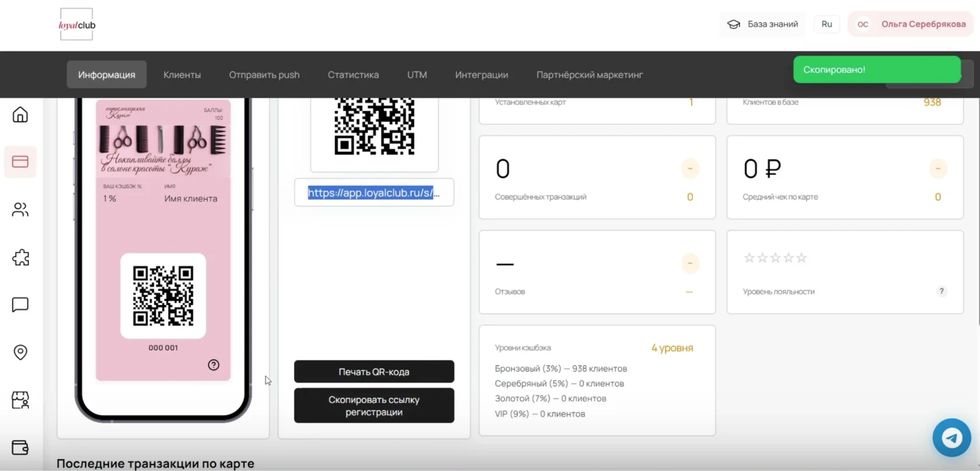Click the Клиентов в базе value 938
This screenshot has width=980, height=471.
932,102
